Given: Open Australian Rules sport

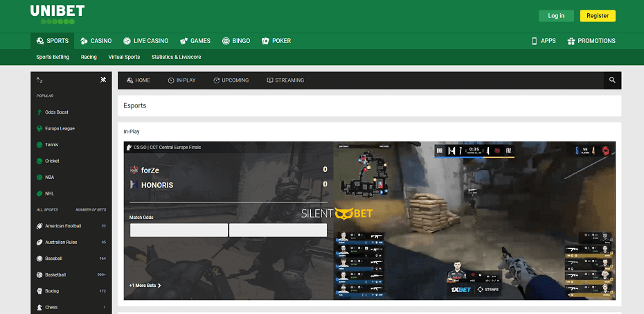Looking at the screenshot, I should point(71,242).
